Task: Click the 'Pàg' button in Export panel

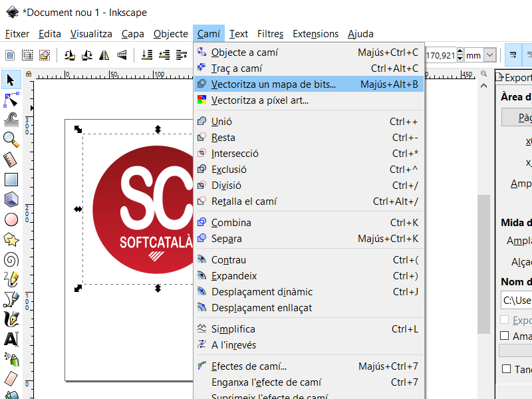Action: [x=517, y=118]
